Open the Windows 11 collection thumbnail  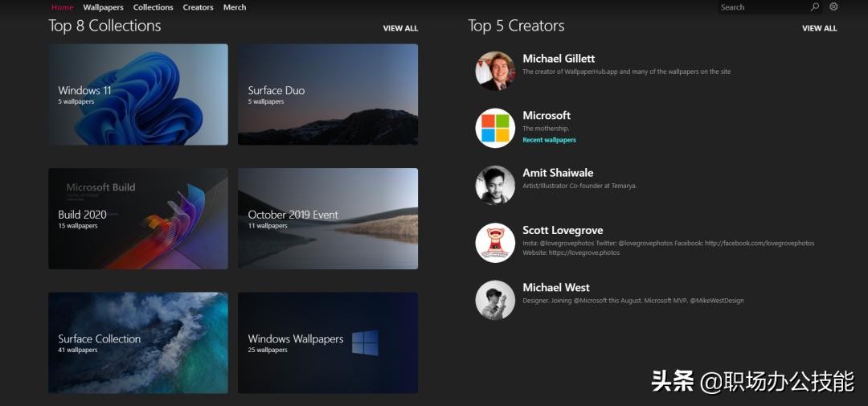point(138,94)
